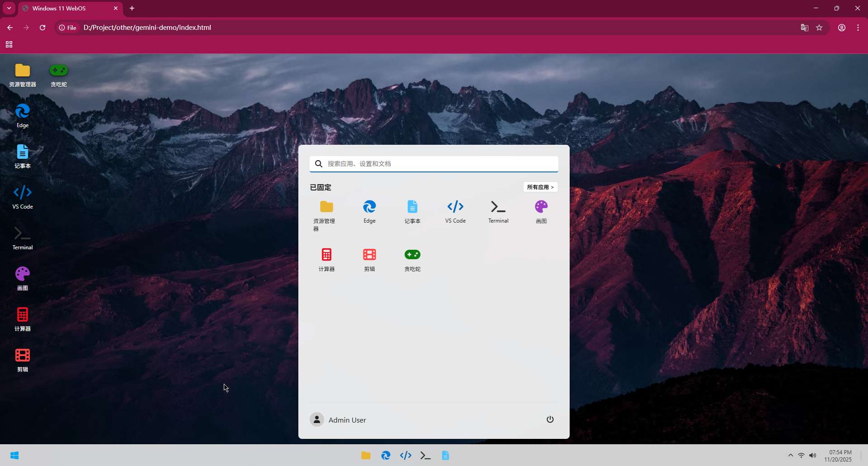Open VS Code from pinned apps
Image resolution: width=868 pixels, height=466 pixels.
tap(455, 212)
